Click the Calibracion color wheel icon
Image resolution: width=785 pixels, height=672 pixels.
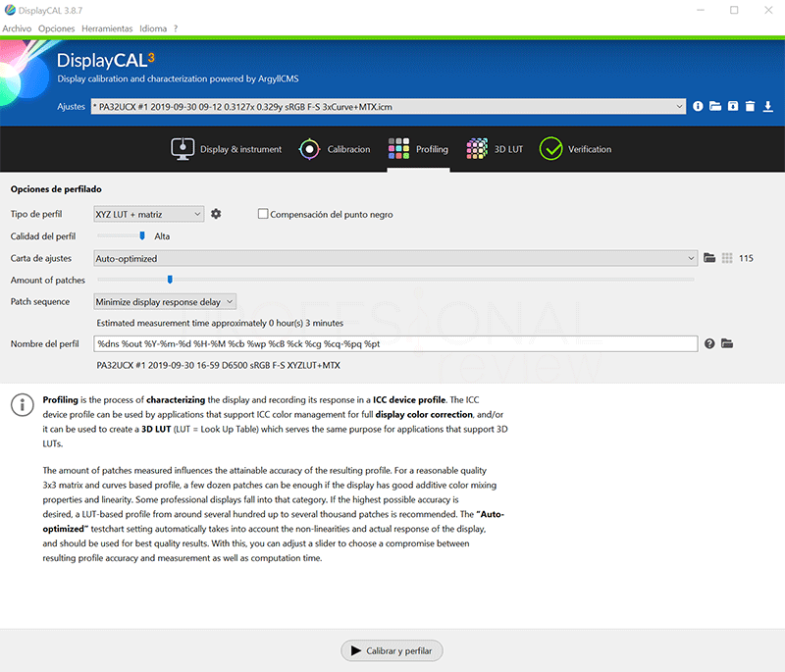click(309, 148)
